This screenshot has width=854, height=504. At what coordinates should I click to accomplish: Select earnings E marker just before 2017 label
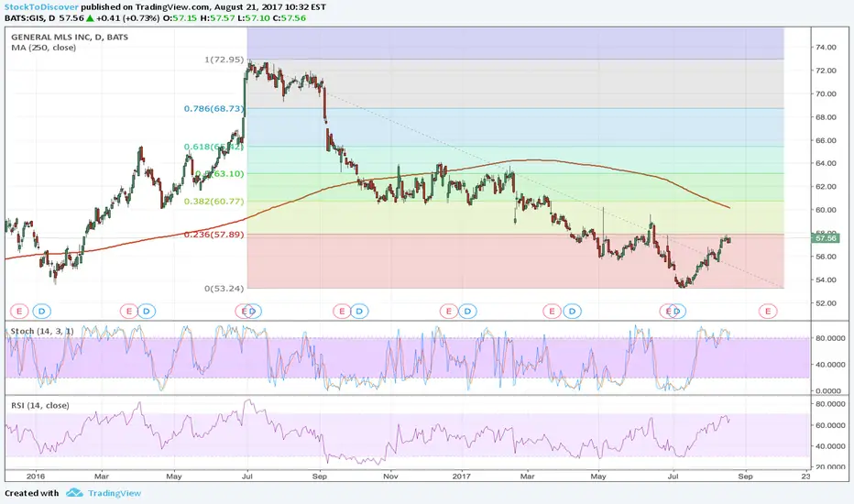[448, 312]
